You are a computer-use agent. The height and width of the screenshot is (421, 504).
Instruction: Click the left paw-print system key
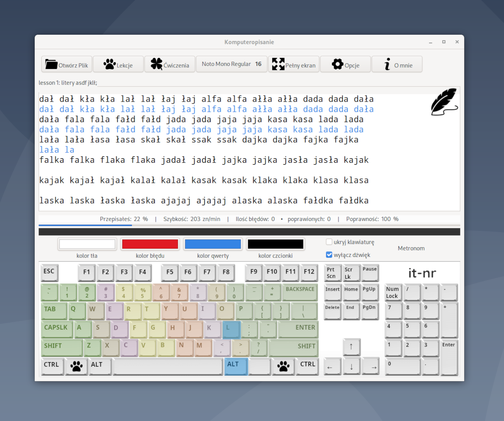[76, 367]
